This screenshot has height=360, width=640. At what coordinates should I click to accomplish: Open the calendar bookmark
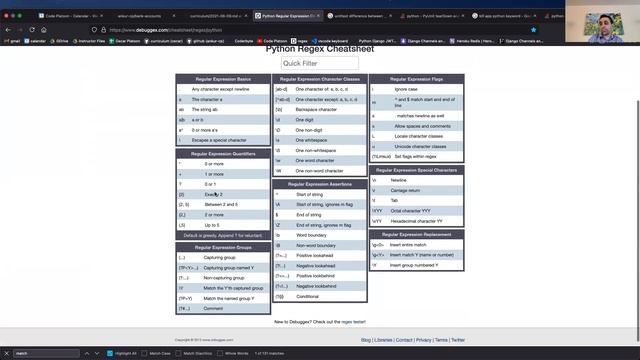tap(35, 41)
